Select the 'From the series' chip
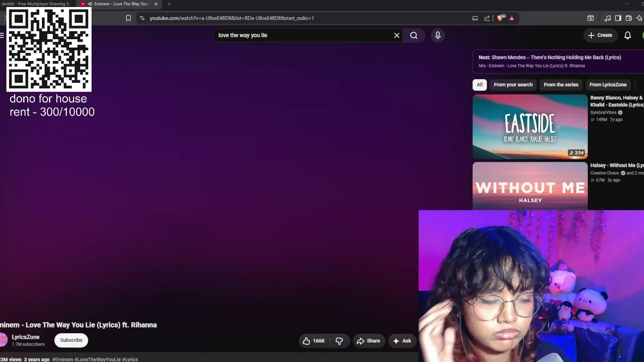Screen dimensions: 644x362 point(561,84)
